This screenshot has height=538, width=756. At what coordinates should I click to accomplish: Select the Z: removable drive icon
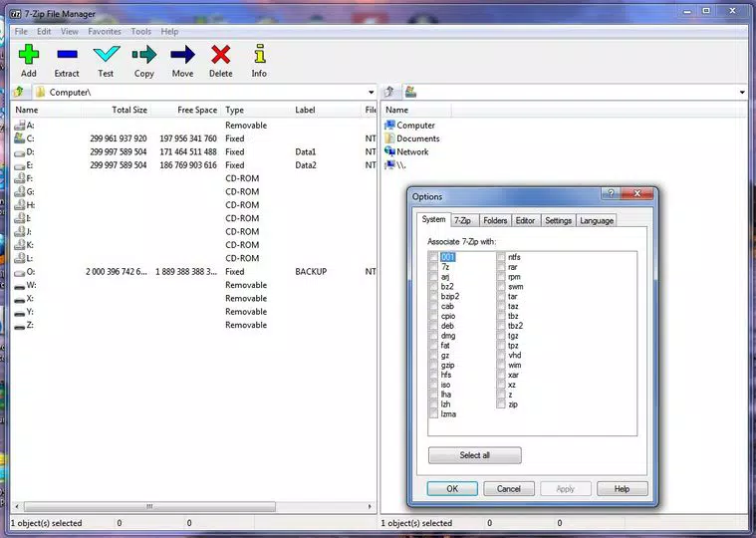[19, 327]
